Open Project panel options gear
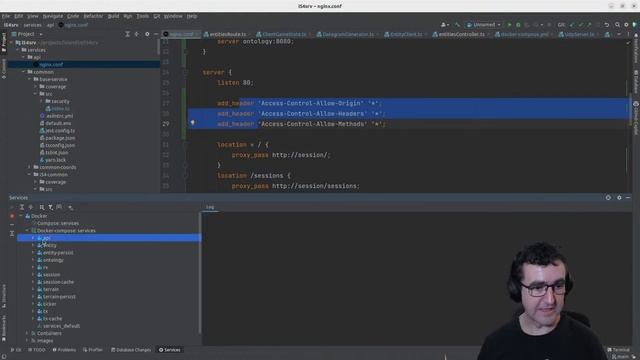Image resolution: width=640 pixels, height=360 pixels. (x=147, y=34)
